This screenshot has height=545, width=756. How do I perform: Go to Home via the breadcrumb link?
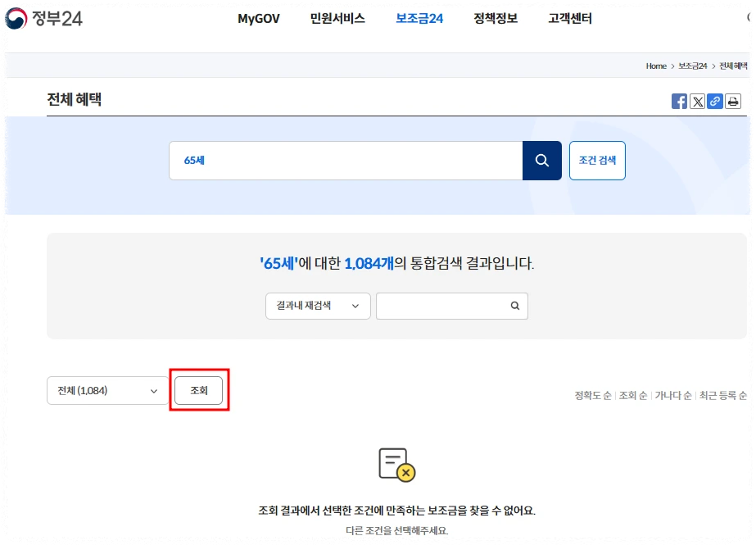click(655, 66)
